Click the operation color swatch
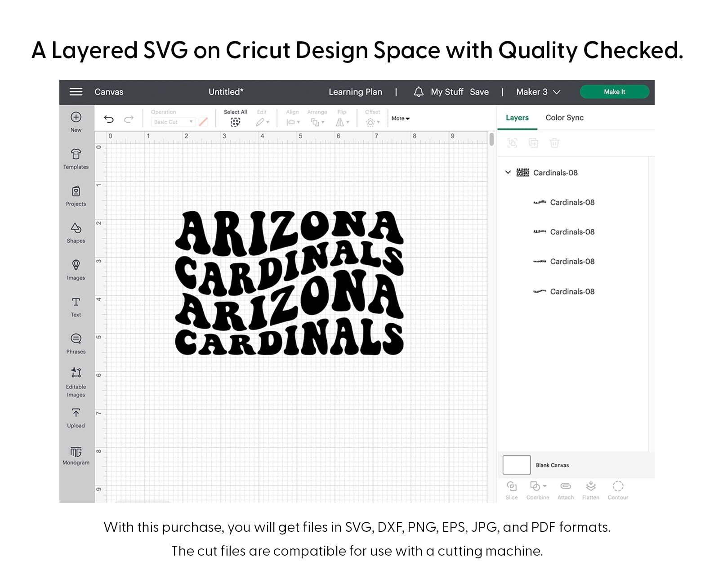Screen dimensions: 714x588 point(203,122)
